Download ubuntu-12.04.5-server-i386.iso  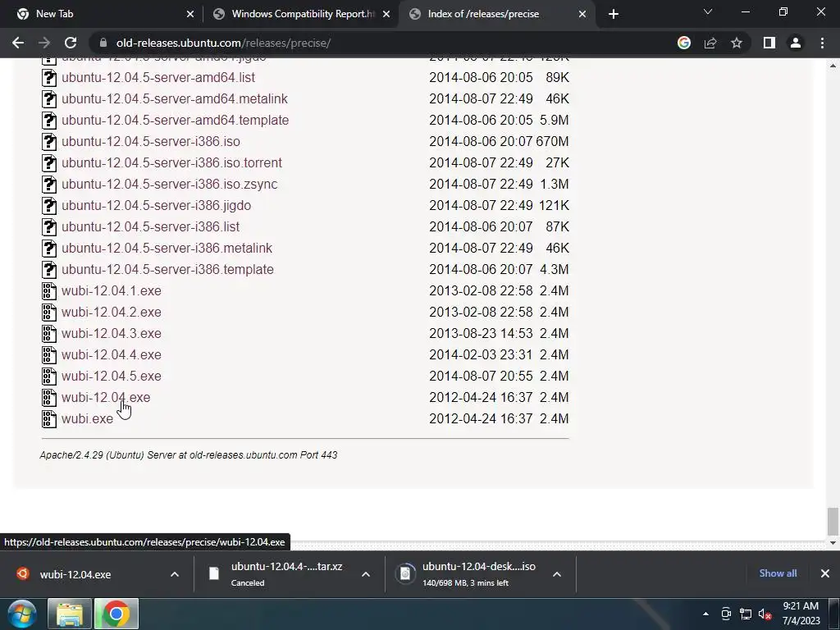[x=151, y=141]
